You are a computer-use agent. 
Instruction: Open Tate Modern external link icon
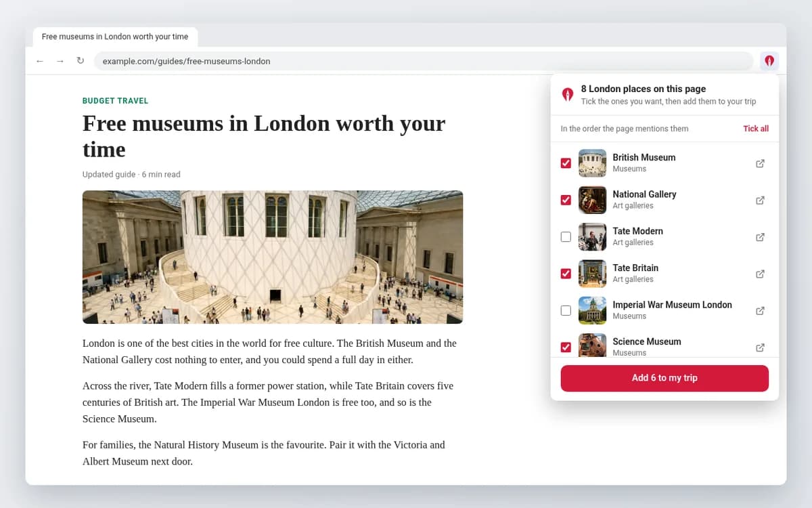(x=760, y=237)
